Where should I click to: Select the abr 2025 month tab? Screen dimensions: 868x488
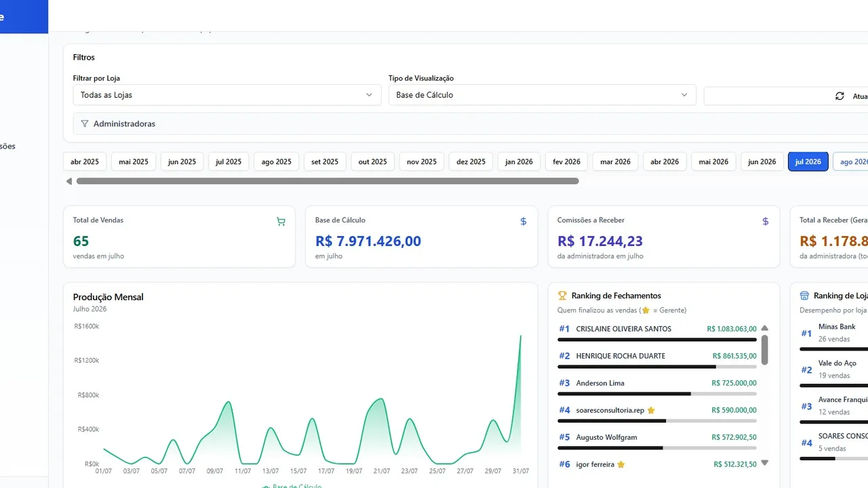coord(85,162)
